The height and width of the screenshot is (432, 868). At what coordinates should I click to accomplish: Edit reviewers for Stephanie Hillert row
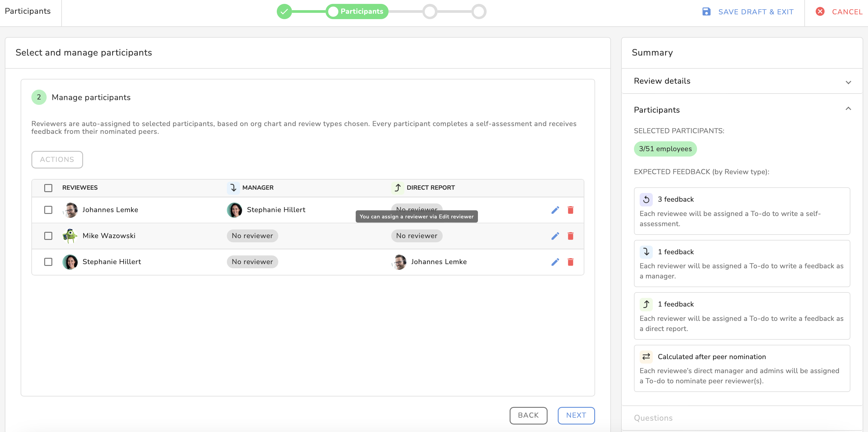click(555, 262)
